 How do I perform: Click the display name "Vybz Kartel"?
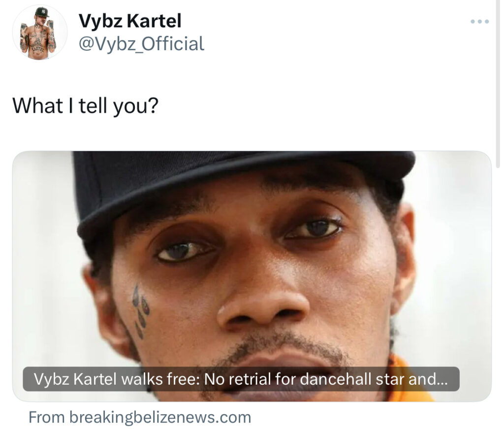pyautogui.click(x=130, y=21)
